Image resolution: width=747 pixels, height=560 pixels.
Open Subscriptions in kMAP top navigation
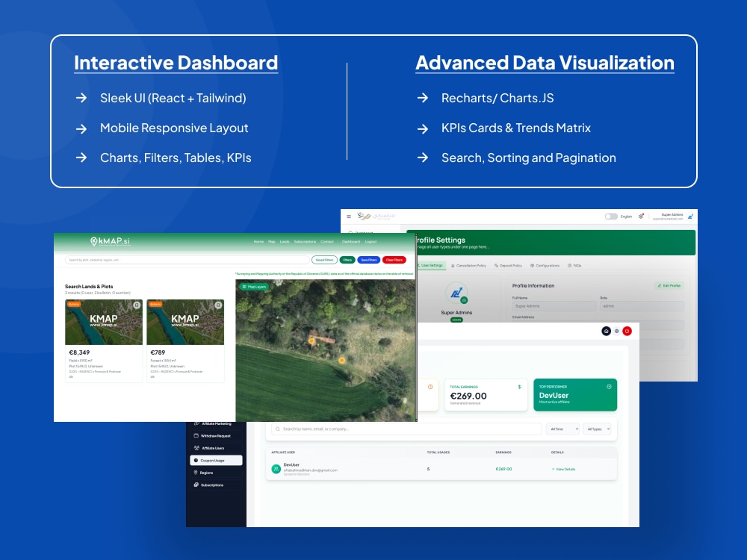[x=305, y=241]
